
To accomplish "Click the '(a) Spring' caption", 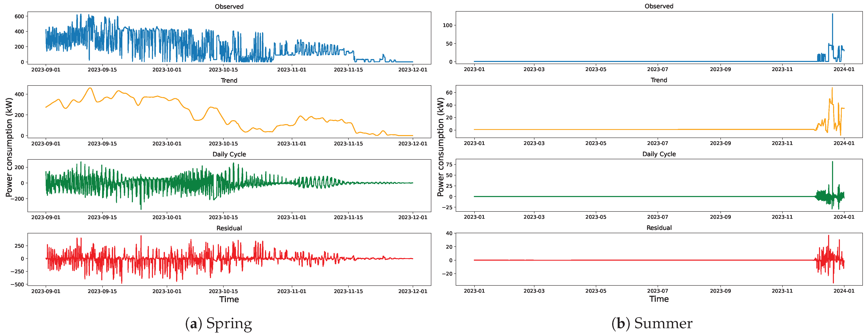I will click(219, 324).
